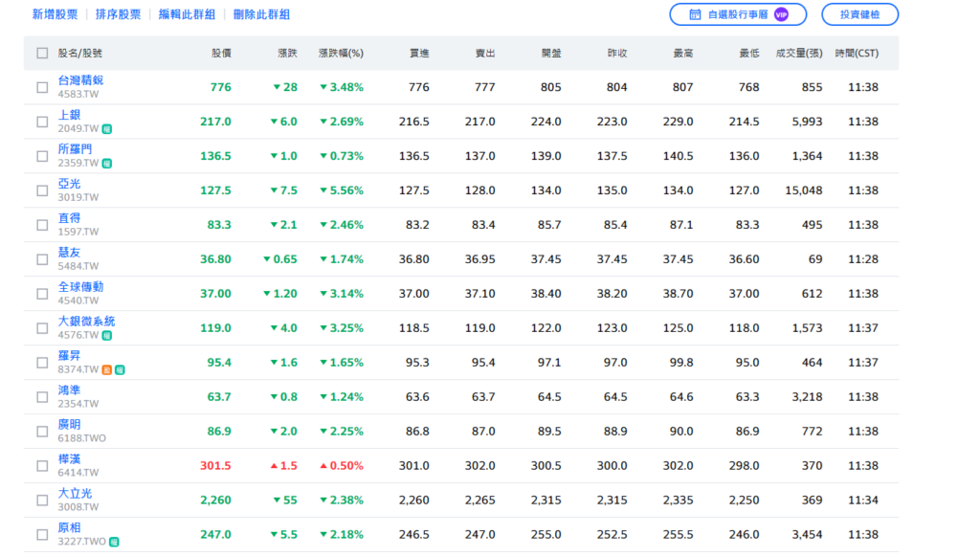Viewport: 980px width, 557px height.
Task: Click the 成交量(張) column header
Action: [x=799, y=54]
